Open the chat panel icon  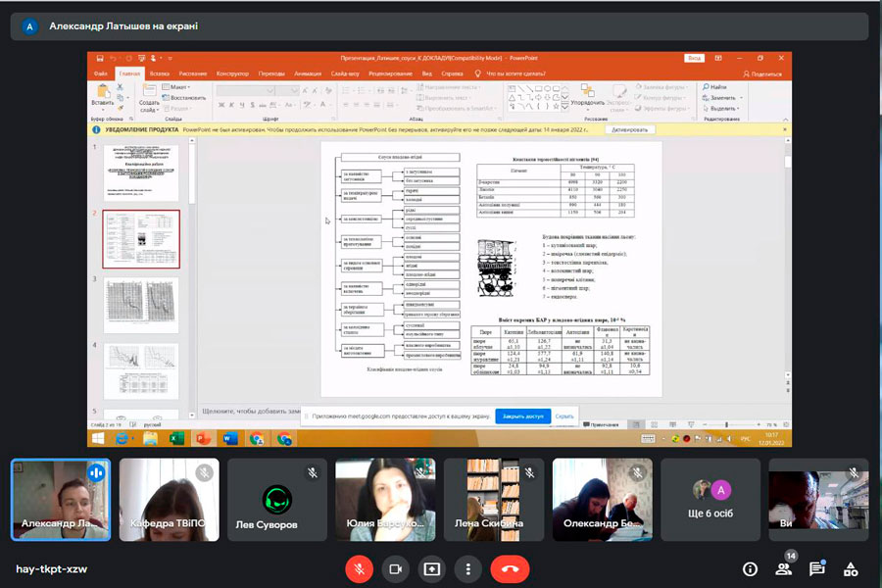817,568
